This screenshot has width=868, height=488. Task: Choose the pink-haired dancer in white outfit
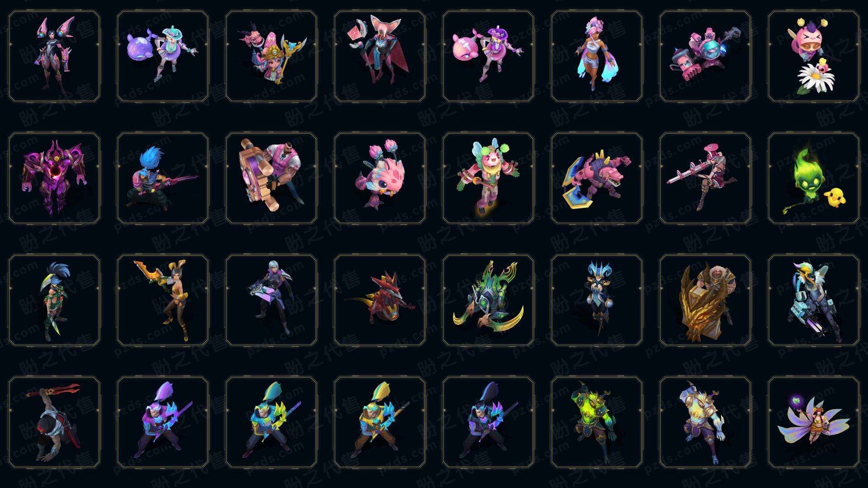(x=597, y=56)
